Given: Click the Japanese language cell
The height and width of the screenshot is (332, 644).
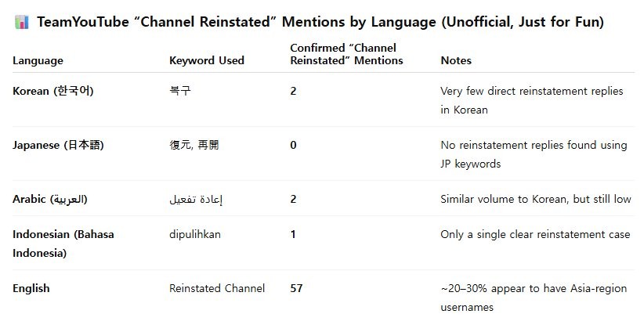Looking at the screenshot, I should [59, 145].
